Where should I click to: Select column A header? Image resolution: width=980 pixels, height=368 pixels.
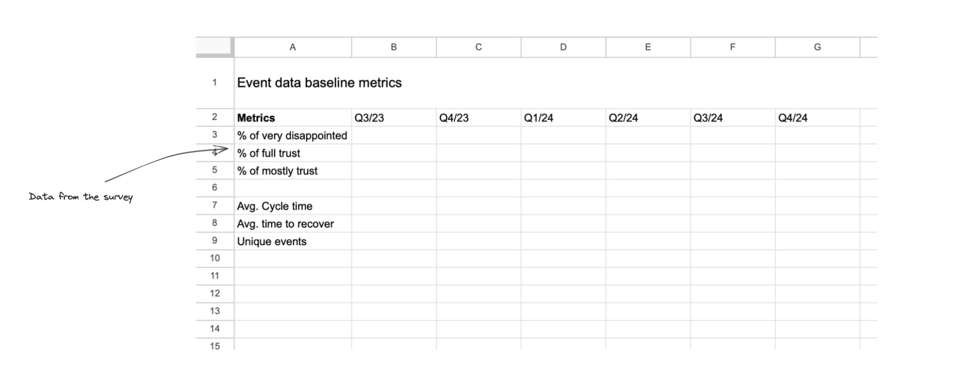(x=292, y=46)
